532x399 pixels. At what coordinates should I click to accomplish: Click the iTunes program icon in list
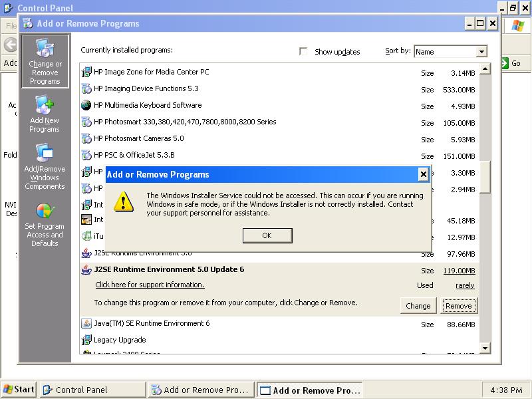86,236
